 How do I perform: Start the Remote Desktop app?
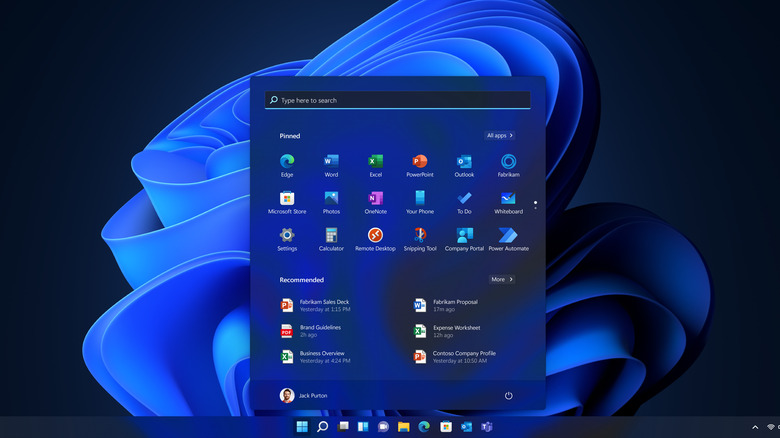tap(375, 236)
